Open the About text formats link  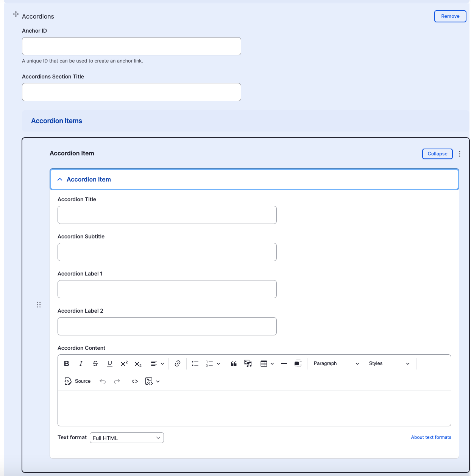(431, 437)
